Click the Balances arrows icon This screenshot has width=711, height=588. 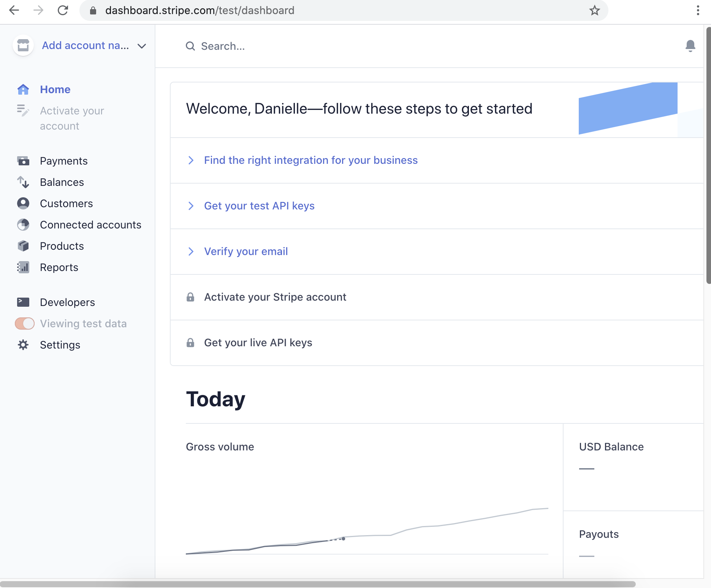(23, 182)
